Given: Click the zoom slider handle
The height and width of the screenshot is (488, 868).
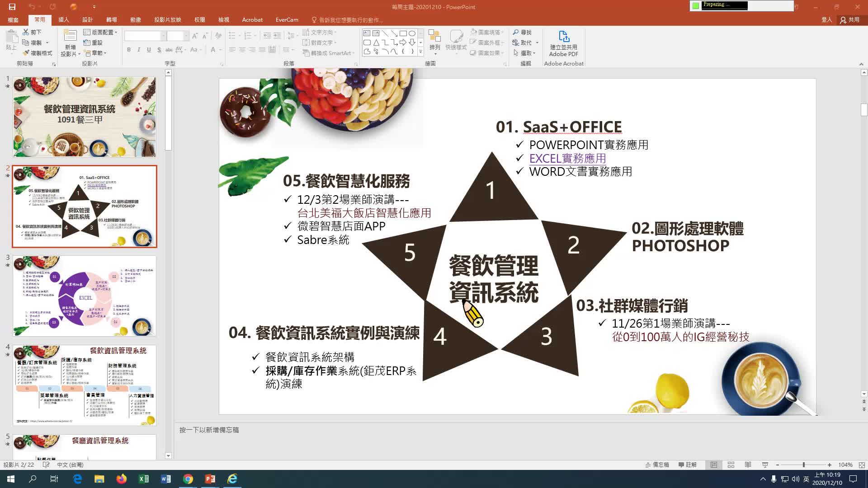Looking at the screenshot, I should click(803, 465).
